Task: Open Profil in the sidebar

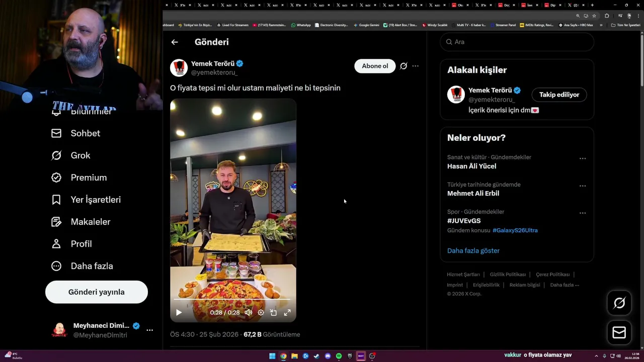Action: tap(71, 244)
